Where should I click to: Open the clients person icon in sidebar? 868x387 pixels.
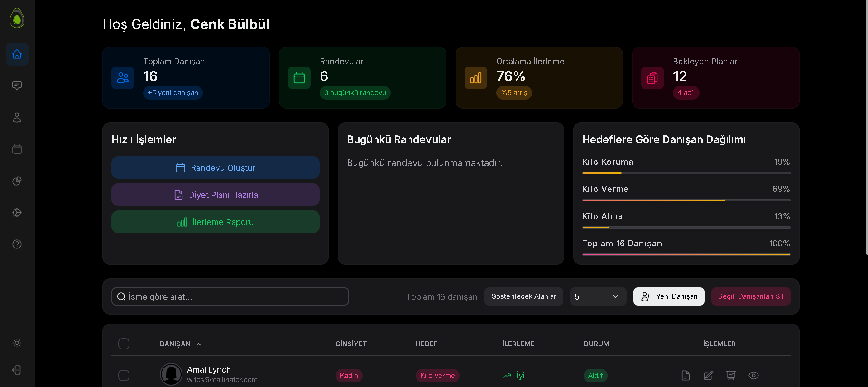point(17,118)
